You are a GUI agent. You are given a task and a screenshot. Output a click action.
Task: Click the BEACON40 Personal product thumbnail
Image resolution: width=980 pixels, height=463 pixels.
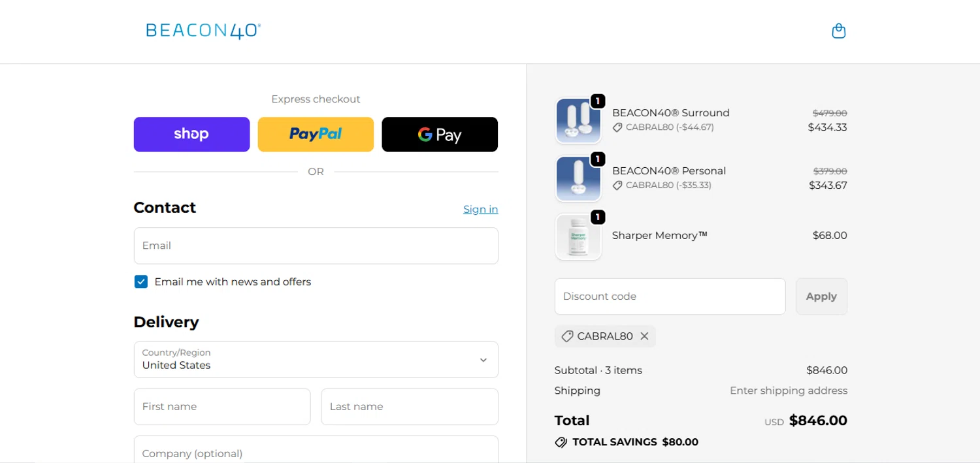[x=578, y=179]
